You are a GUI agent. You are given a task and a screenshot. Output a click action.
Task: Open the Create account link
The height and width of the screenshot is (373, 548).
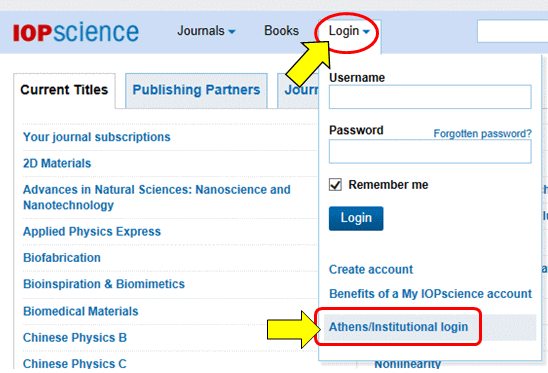[x=371, y=270]
